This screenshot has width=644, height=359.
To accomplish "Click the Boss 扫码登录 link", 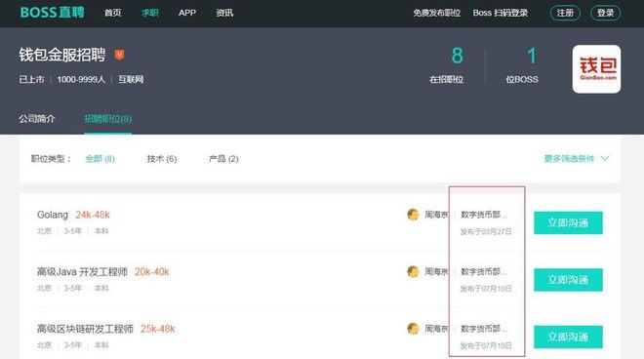I will (x=501, y=13).
